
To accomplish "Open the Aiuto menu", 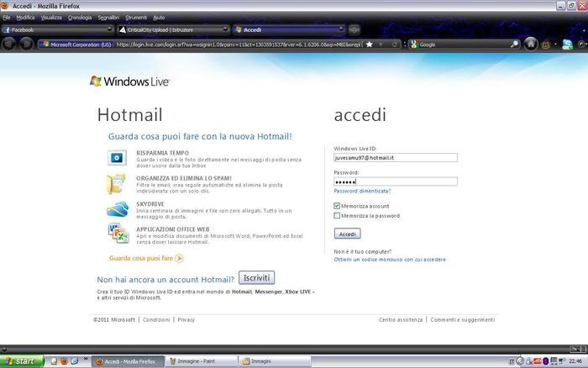I will click(159, 18).
